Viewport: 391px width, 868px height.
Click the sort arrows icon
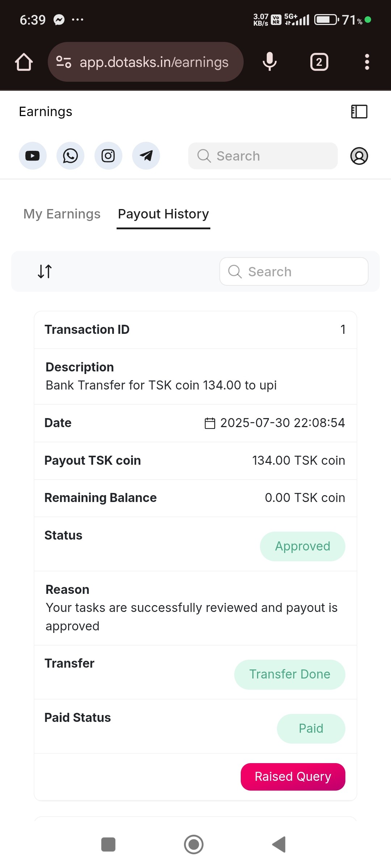pyautogui.click(x=45, y=271)
